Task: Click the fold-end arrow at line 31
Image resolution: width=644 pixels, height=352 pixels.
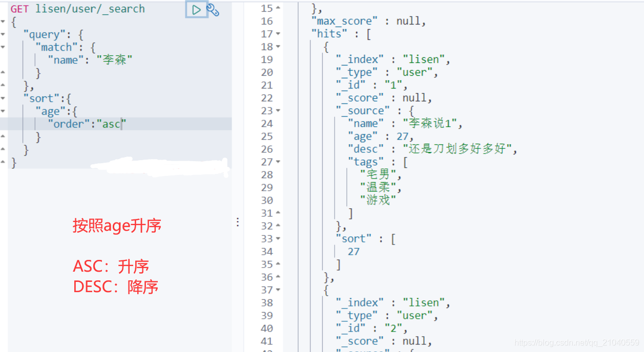Action: (278, 213)
